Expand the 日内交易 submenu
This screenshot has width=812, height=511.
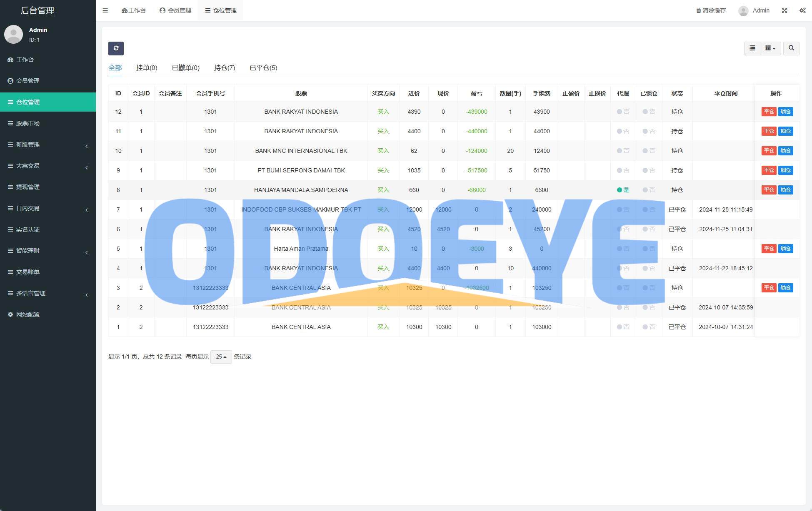48,208
